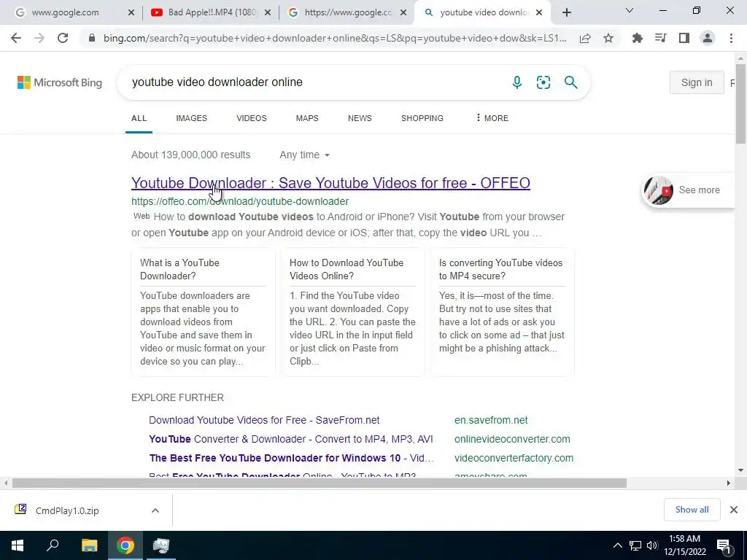Viewport: 747px width, 560px height.
Task: Select the VIDEOS search tab
Action: [252, 118]
